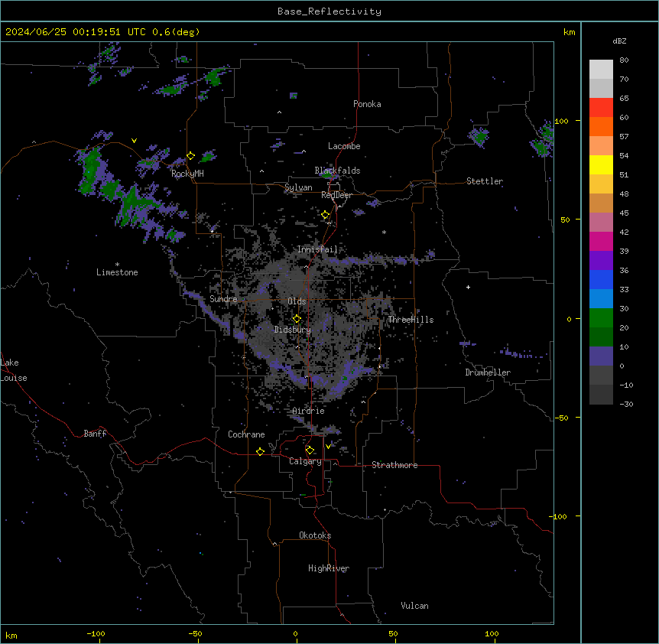Click the Strathmore label
The image size is (659, 644).
[x=394, y=465]
